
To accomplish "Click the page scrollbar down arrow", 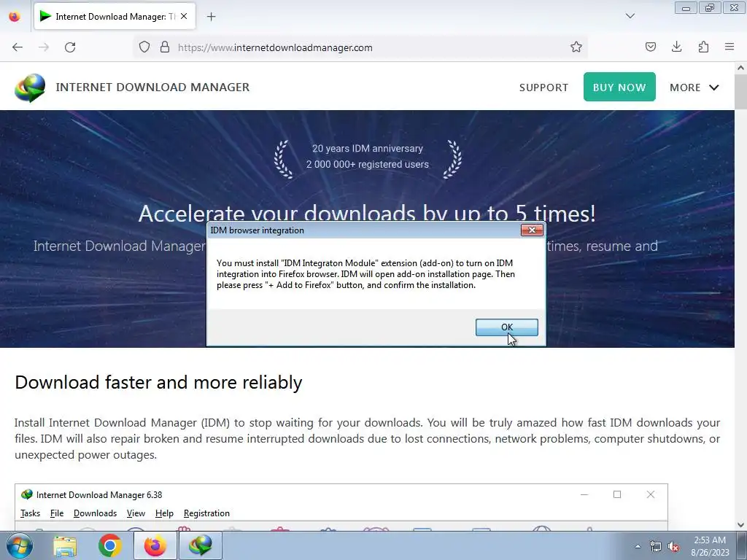I will 741,525.
